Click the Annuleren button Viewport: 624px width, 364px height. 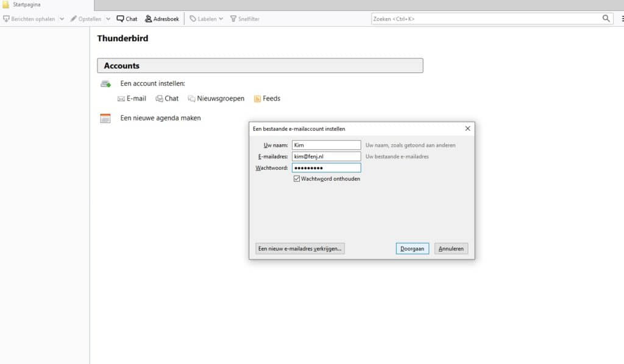click(x=451, y=249)
